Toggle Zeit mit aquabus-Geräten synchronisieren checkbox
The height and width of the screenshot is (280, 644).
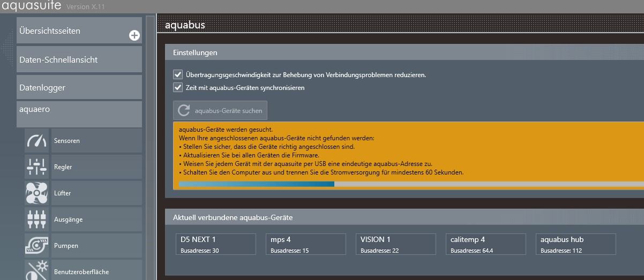(x=178, y=87)
